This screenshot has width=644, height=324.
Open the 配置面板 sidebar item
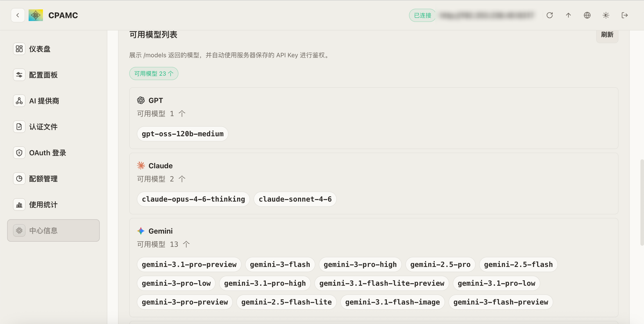(x=43, y=75)
